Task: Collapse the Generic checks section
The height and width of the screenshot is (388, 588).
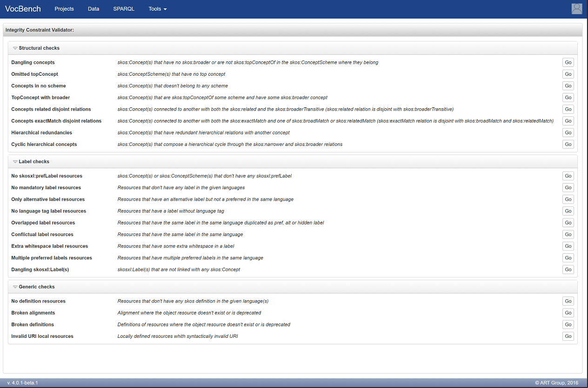Action: tap(15, 287)
